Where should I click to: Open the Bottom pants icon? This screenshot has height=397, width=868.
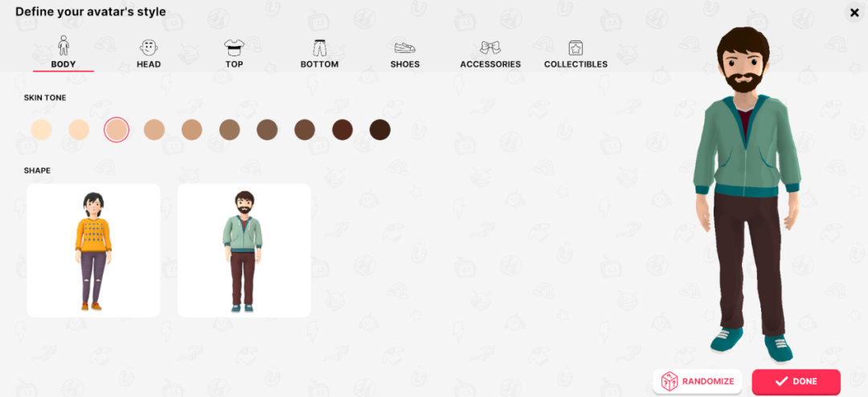coord(319,47)
